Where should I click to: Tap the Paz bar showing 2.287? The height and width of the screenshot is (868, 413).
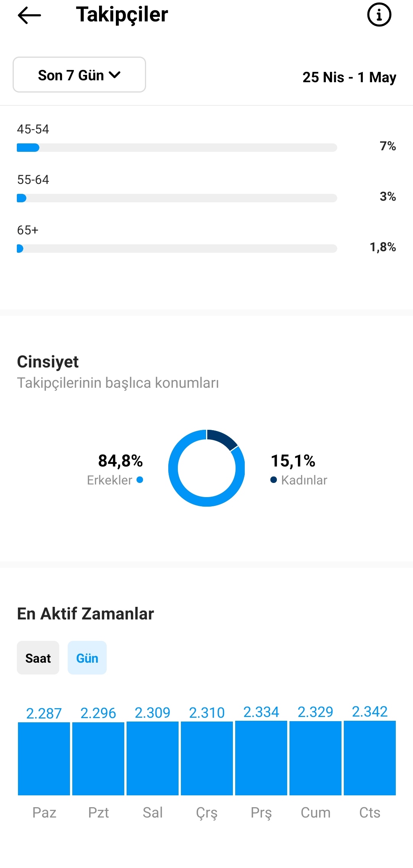tap(44, 759)
